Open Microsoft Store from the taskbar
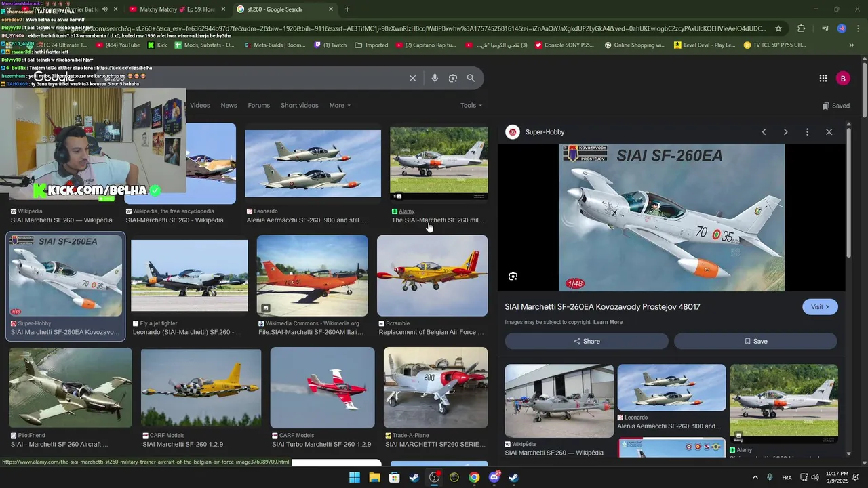The height and width of the screenshot is (488, 868). point(395,477)
